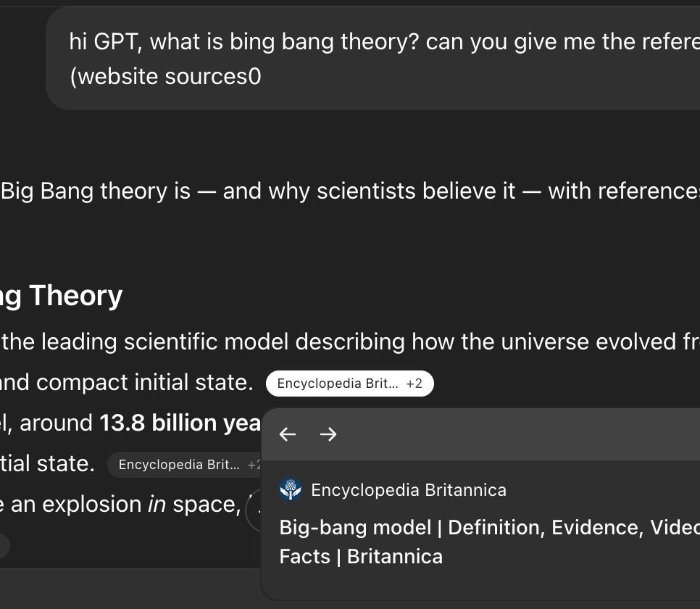
Task: Click the next source forward arrow
Action: coord(328,434)
